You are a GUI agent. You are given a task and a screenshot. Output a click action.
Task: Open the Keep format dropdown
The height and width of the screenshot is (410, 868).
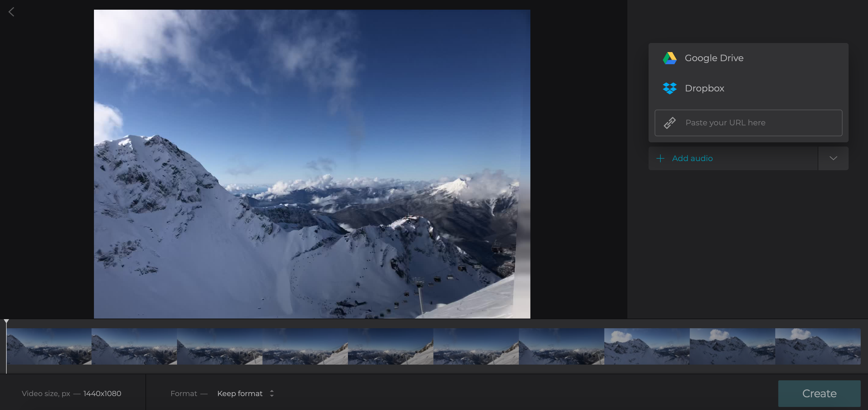click(x=240, y=393)
